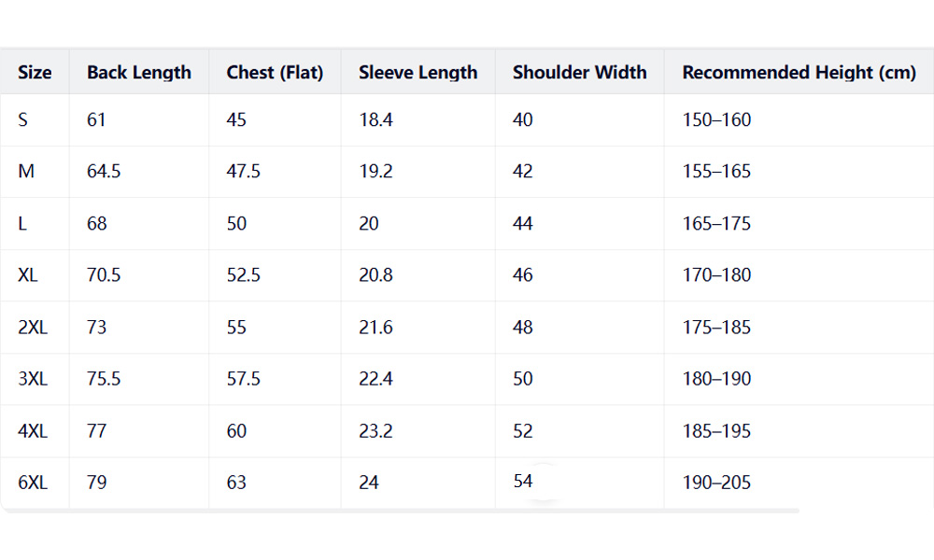This screenshot has width=934, height=560.
Task: Select the XL size row label
Action: pyautogui.click(x=28, y=275)
